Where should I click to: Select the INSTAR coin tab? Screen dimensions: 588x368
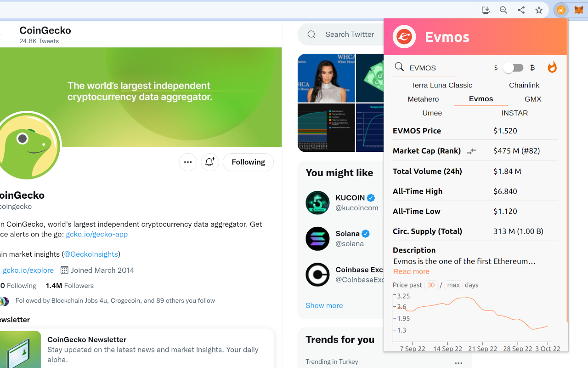click(514, 113)
